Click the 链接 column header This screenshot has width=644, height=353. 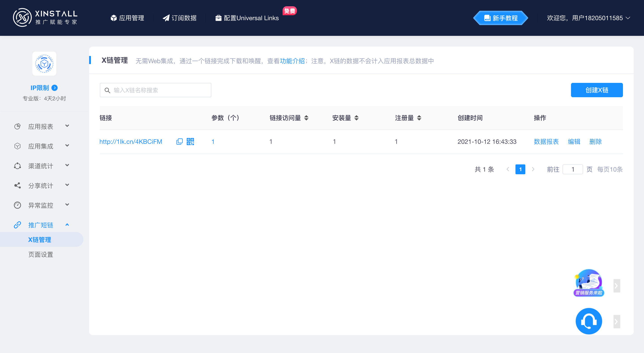click(x=106, y=118)
